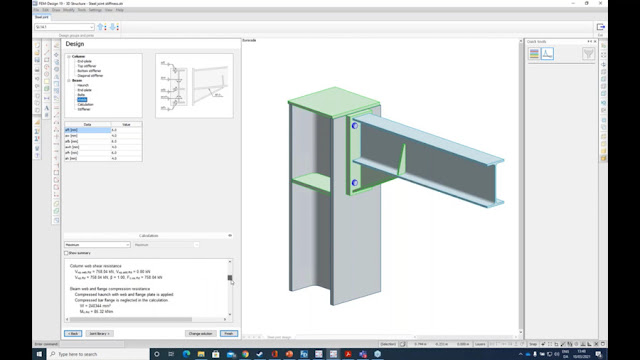Open the Edit menu
This screenshot has width=640, height=360.
[45, 10]
